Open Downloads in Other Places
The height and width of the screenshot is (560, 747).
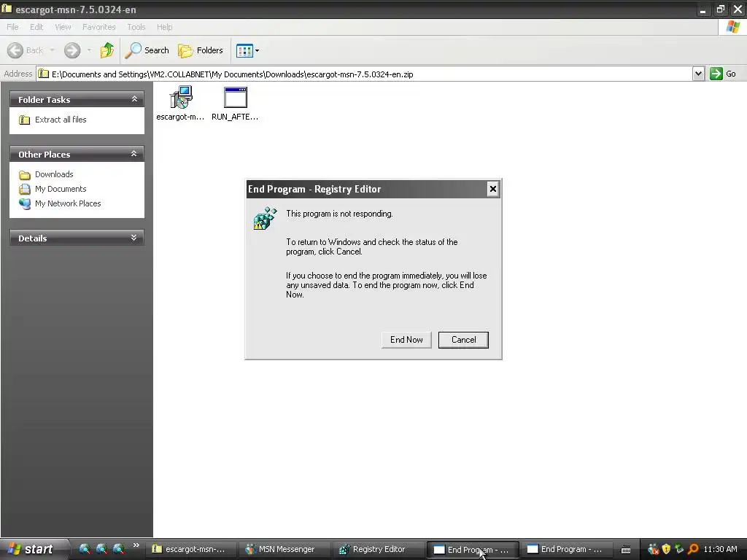click(x=54, y=174)
